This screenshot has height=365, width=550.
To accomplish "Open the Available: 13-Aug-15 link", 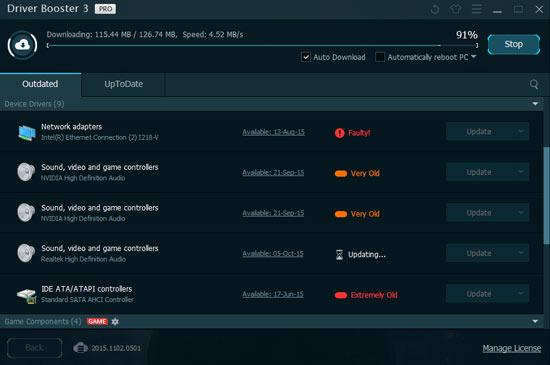I will coord(273,132).
